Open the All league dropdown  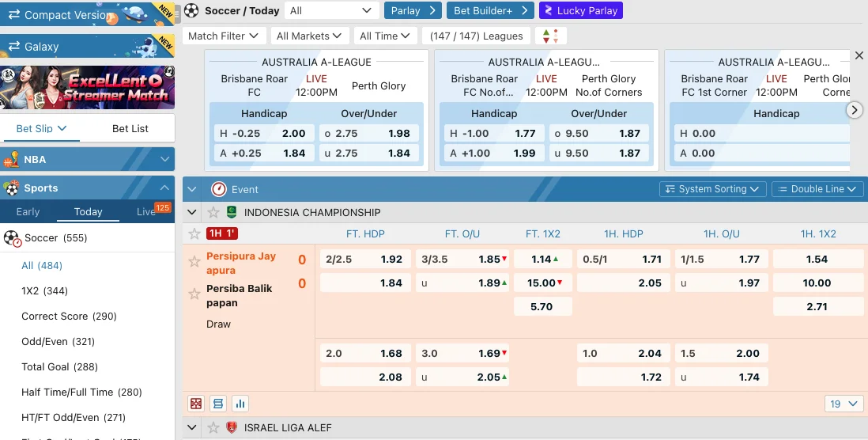tap(331, 10)
